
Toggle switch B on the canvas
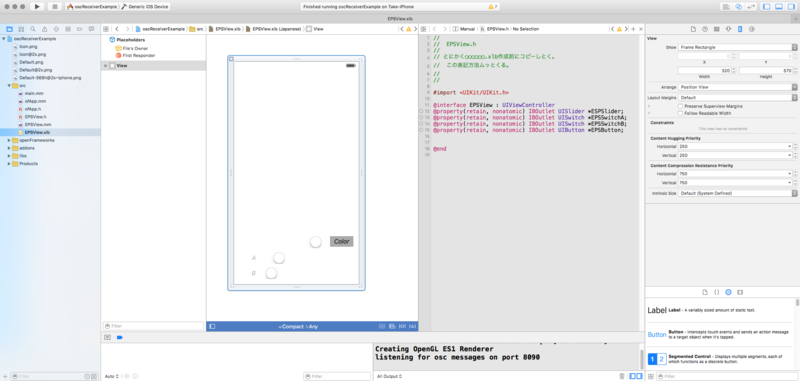click(x=271, y=273)
